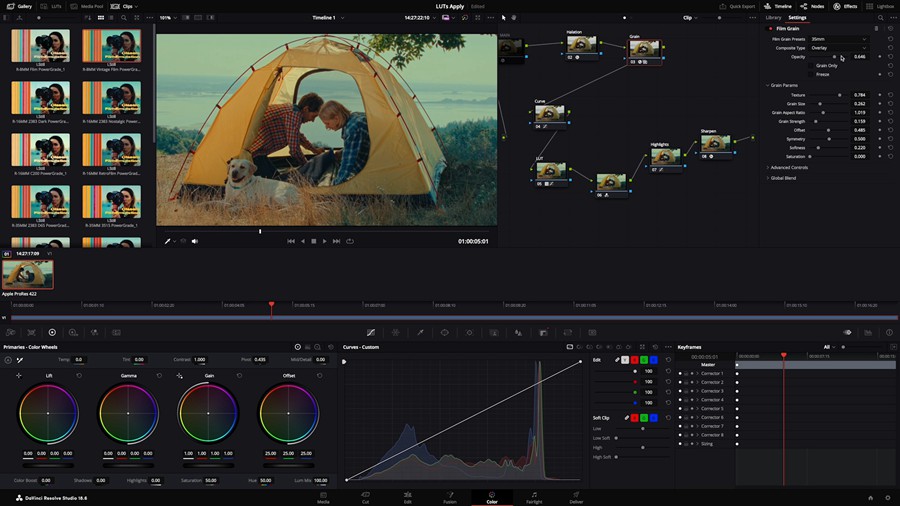Click the Gain white point picker

pos(180,376)
